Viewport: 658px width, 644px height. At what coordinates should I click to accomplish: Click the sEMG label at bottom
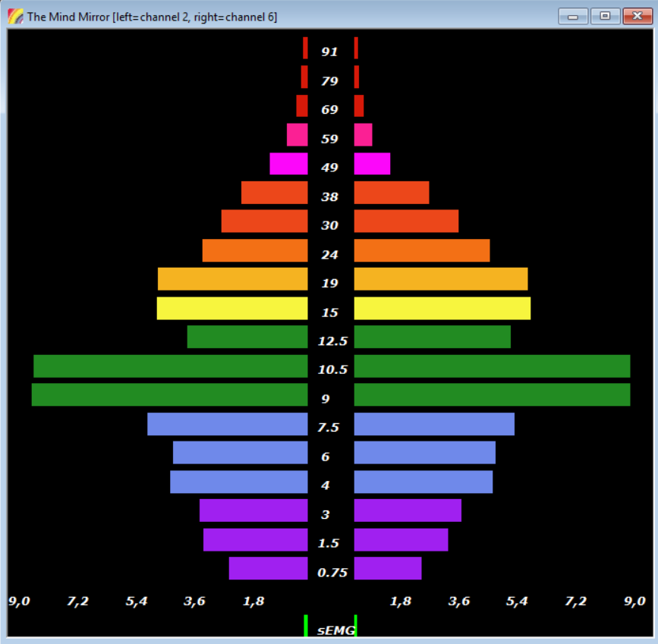coord(336,630)
